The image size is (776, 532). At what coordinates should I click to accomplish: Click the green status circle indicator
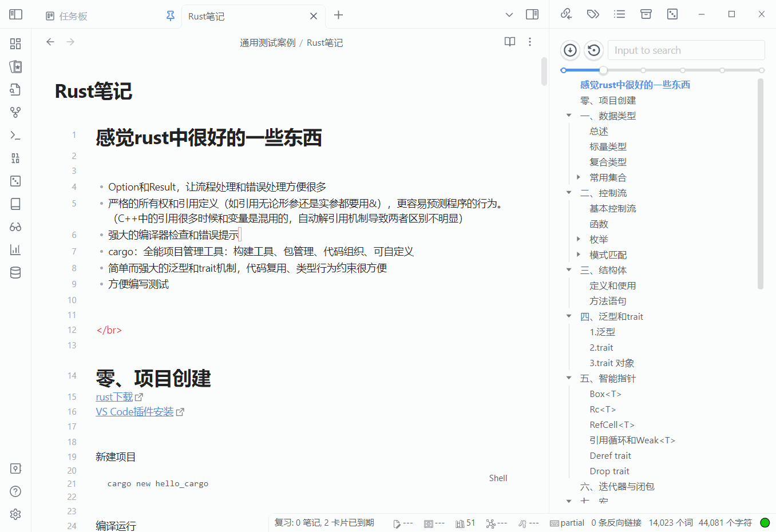pos(765,522)
